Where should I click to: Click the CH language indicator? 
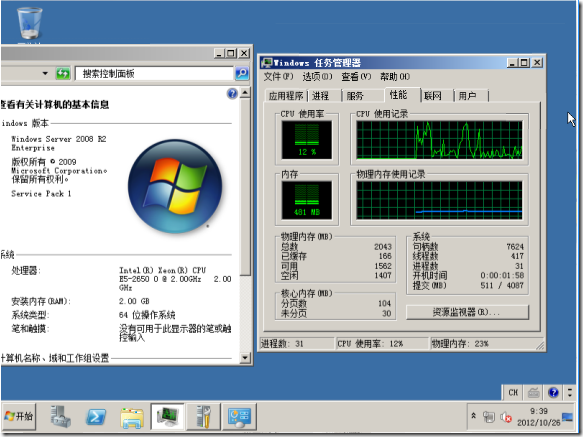tap(513, 392)
